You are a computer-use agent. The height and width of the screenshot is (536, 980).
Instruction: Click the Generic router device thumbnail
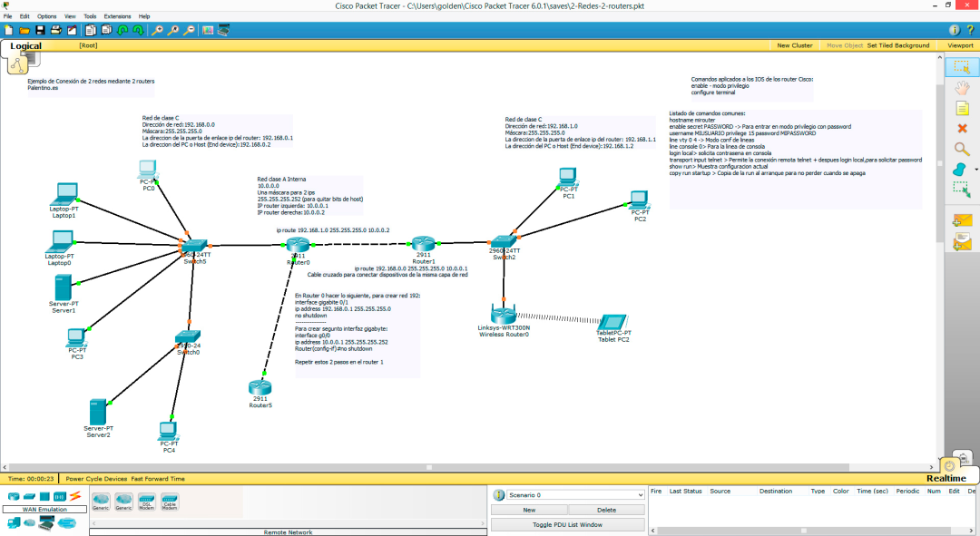100,502
